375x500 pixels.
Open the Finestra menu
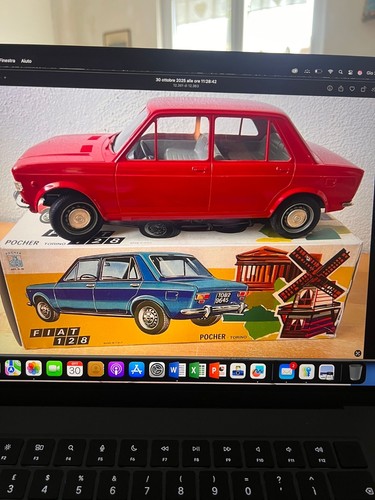(7, 61)
